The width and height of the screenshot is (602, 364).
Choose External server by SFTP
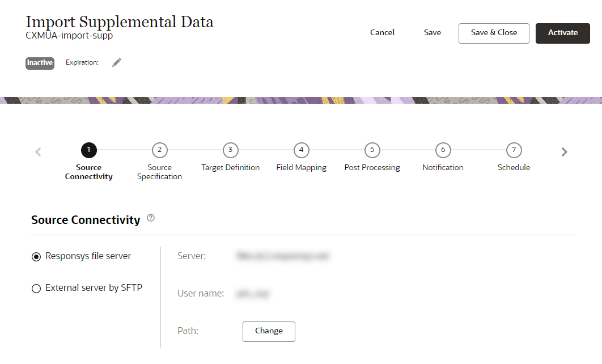pyautogui.click(x=36, y=289)
